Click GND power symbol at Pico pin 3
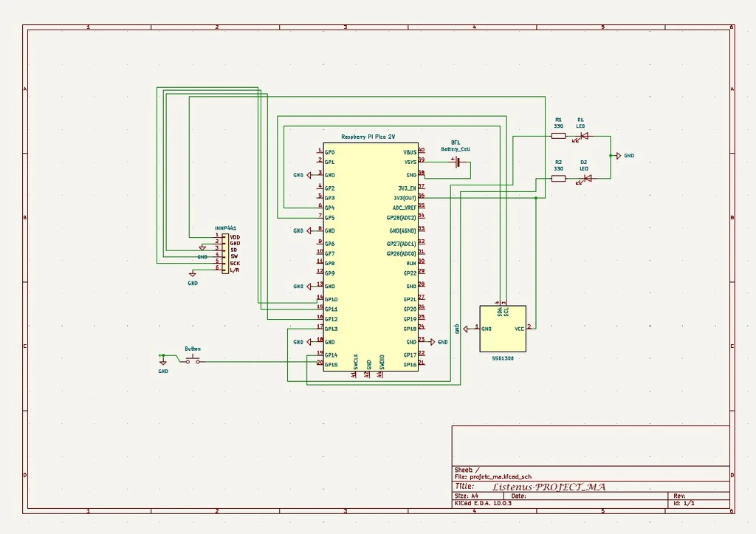Screen dimensions: 756x534 [309, 175]
